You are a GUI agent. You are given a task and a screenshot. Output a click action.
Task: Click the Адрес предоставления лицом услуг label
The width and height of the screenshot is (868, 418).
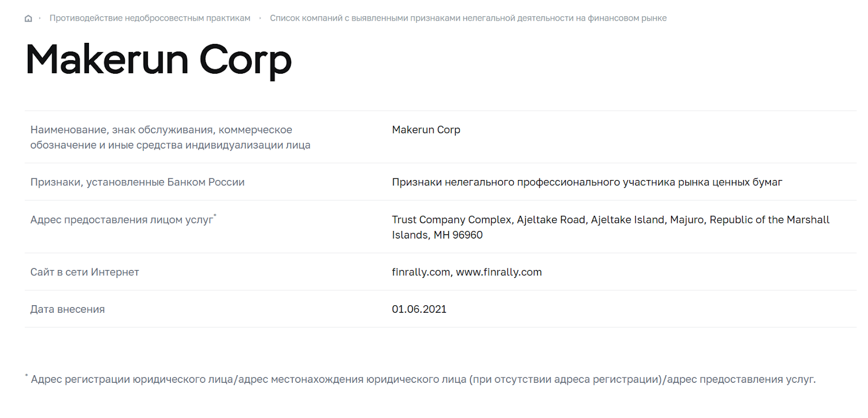122,220
